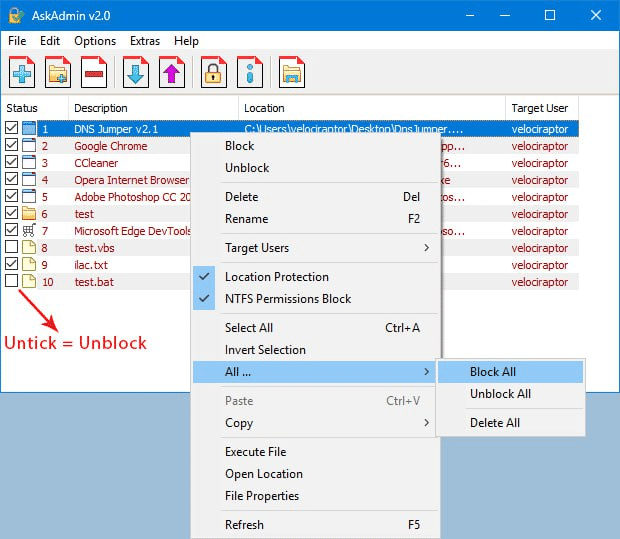The image size is (620, 539).
Task: Expand the Target Users submenu
Action: (x=315, y=248)
